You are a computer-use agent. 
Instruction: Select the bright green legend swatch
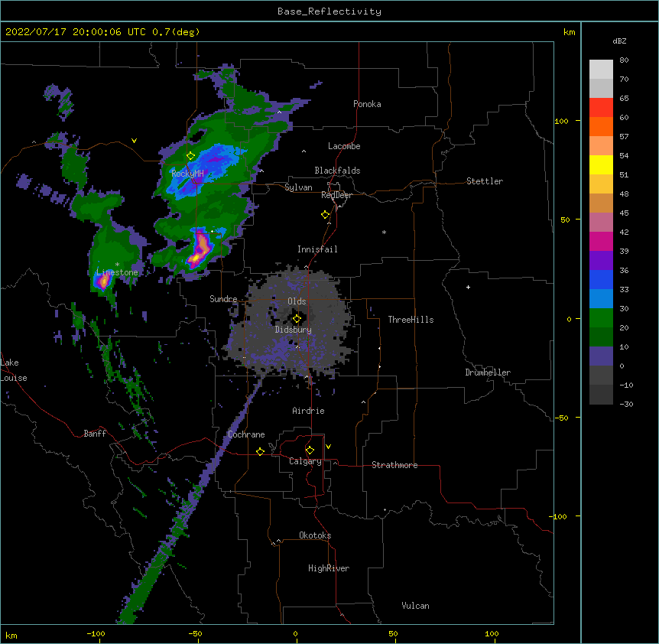601,318
